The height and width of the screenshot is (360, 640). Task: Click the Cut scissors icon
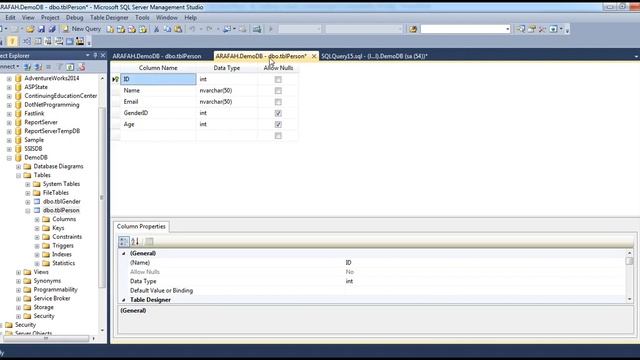coord(156,29)
